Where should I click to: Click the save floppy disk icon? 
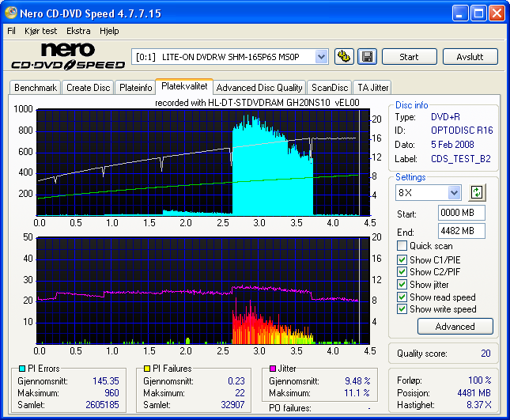367,57
